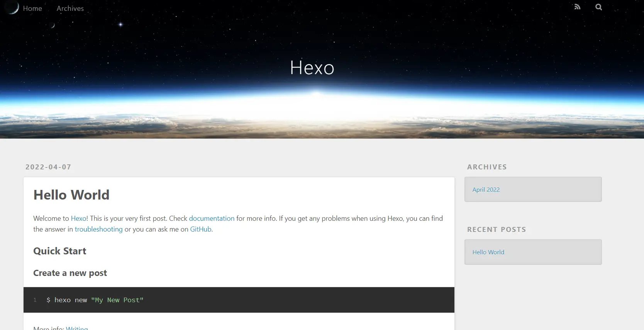
Task: Open the documentation link
Action: pyautogui.click(x=212, y=218)
